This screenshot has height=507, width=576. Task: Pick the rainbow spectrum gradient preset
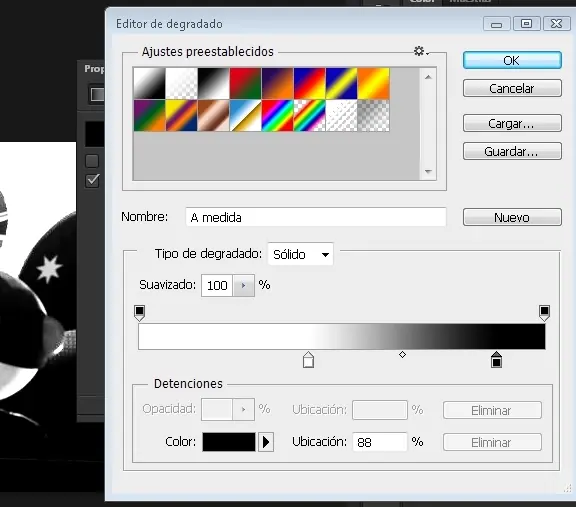277,115
